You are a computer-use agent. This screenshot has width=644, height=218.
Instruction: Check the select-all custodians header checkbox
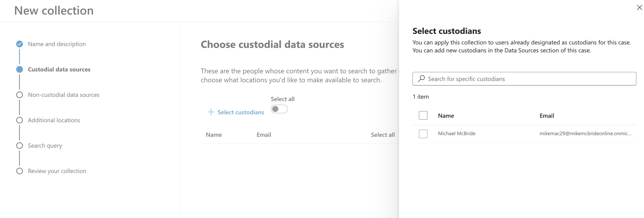[x=423, y=115]
